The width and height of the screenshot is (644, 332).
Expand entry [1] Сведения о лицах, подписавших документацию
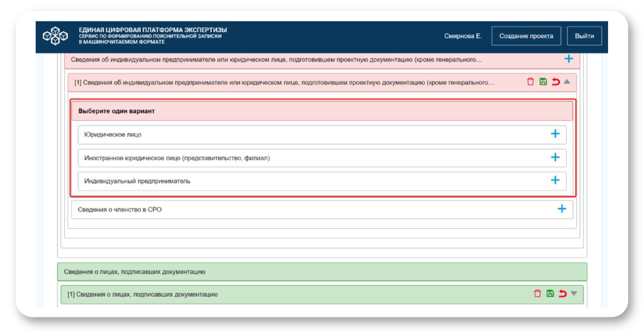[x=574, y=294]
